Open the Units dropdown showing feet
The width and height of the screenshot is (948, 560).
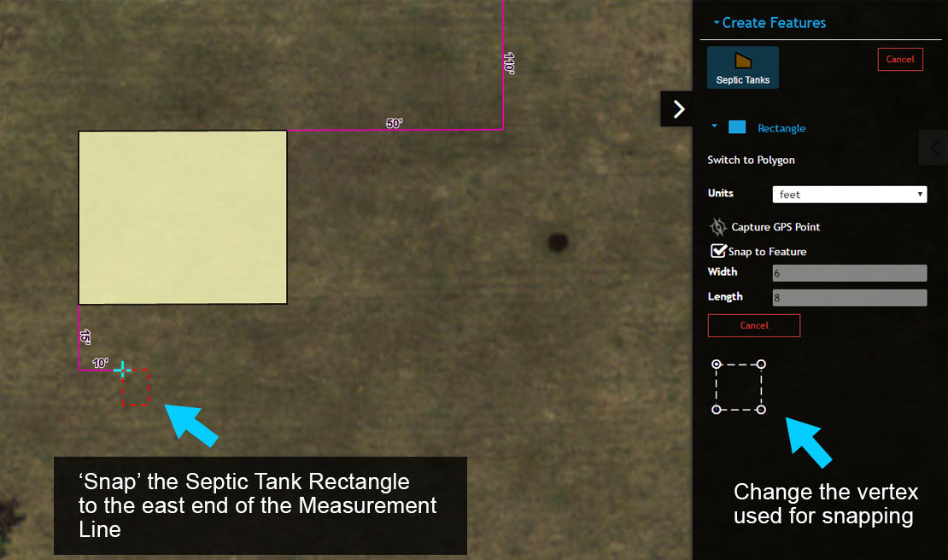pos(849,195)
